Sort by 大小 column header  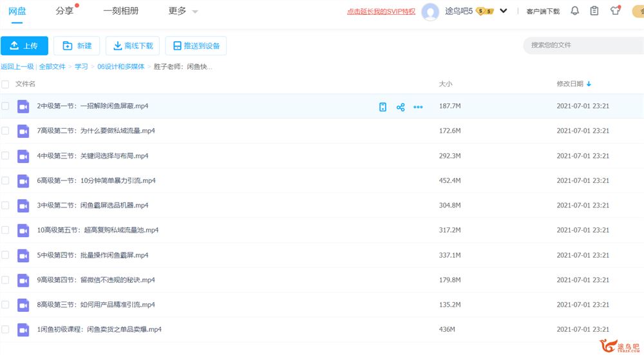(445, 84)
